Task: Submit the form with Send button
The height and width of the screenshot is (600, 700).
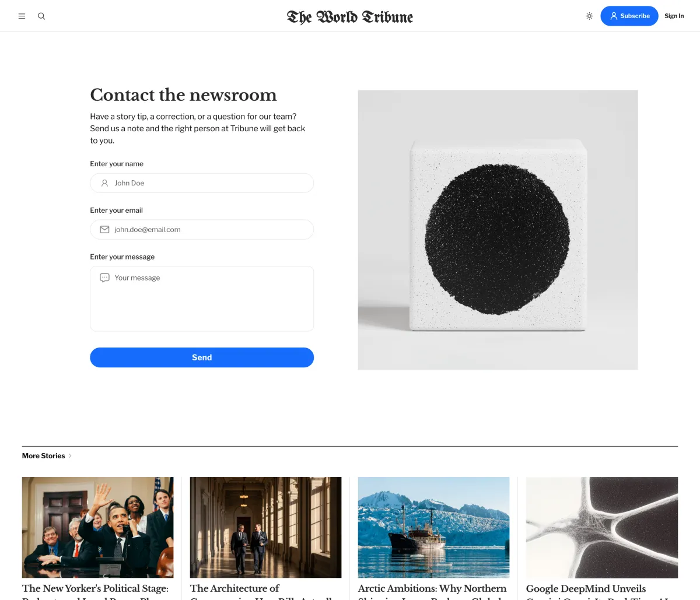Action: (202, 357)
